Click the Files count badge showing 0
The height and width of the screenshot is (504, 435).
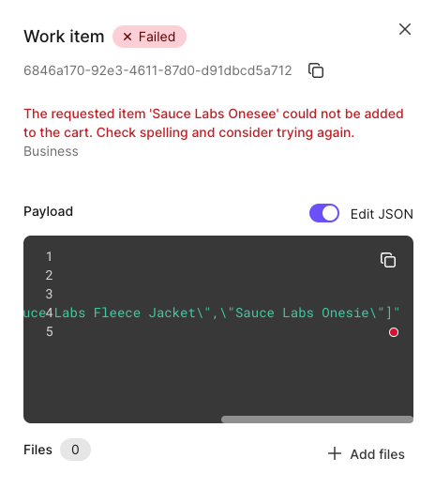click(x=75, y=450)
